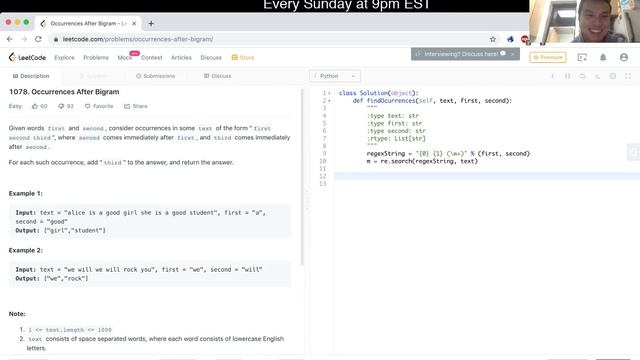The height and width of the screenshot is (360, 640).
Task: Click the Note heading
Action: [x=17, y=314]
